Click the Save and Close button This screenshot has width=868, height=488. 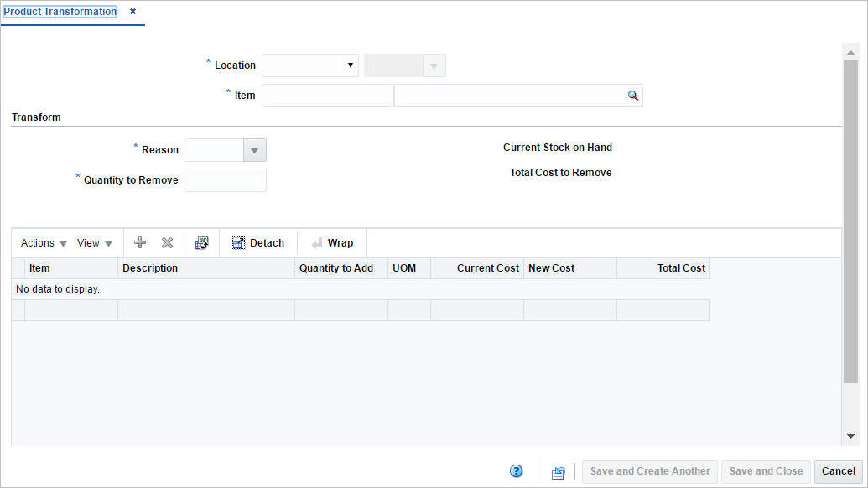tap(765, 471)
